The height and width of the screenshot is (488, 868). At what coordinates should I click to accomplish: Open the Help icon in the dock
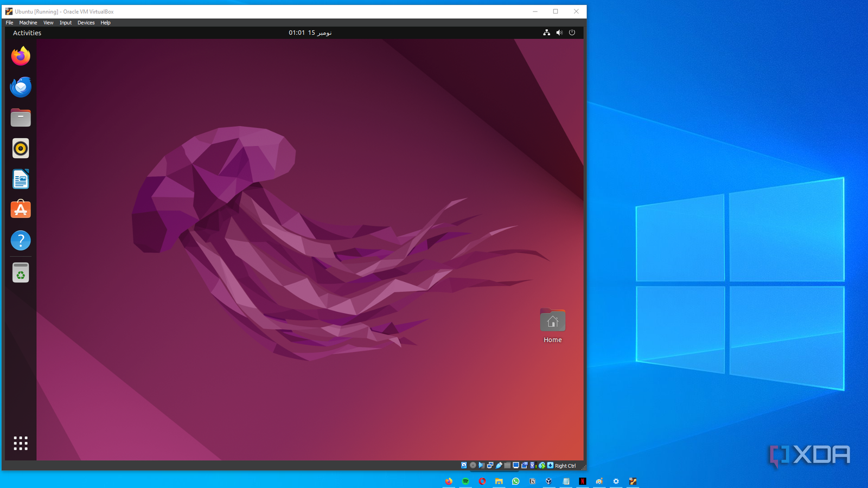coord(21,241)
